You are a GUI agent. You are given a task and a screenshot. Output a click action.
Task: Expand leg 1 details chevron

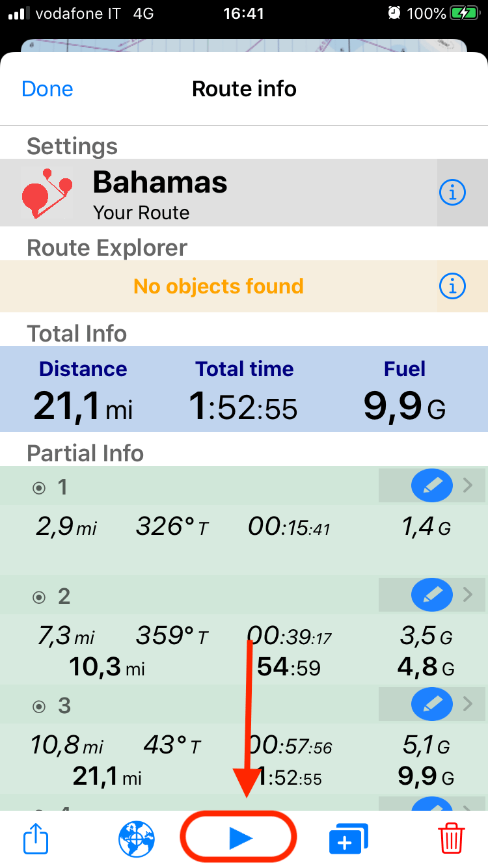(468, 486)
